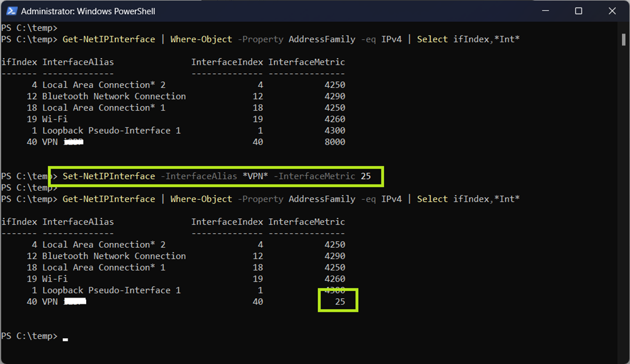Image resolution: width=630 pixels, height=364 pixels.
Task: Click the InterfaceMetric header in the first table
Action: (306, 62)
